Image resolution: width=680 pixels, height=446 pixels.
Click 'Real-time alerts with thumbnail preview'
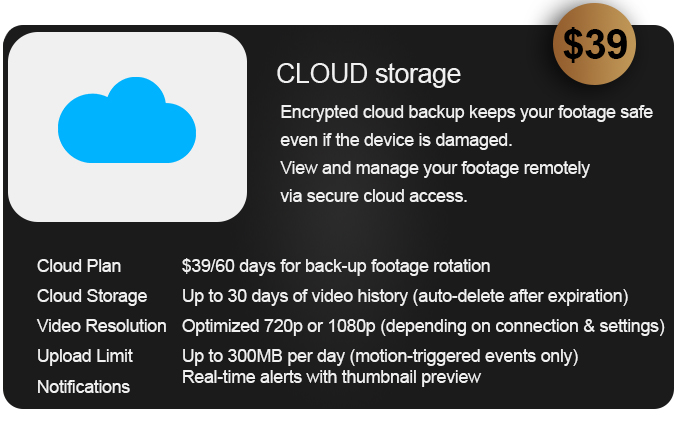(x=331, y=377)
